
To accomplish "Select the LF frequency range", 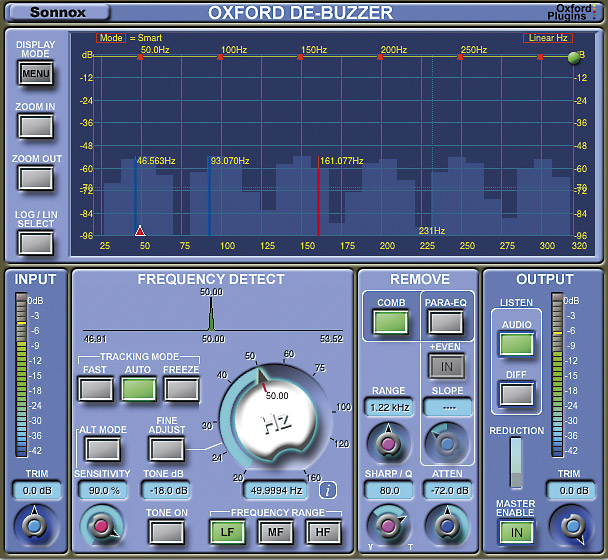I will 228,532.
